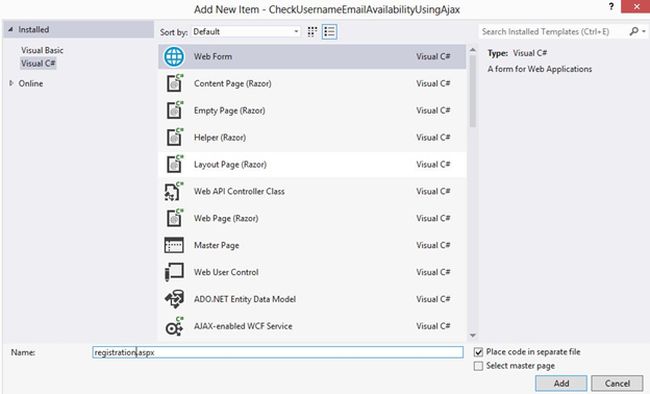Click the Web API Controller Class icon
The width and height of the screenshot is (650, 394).
click(x=174, y=191)
